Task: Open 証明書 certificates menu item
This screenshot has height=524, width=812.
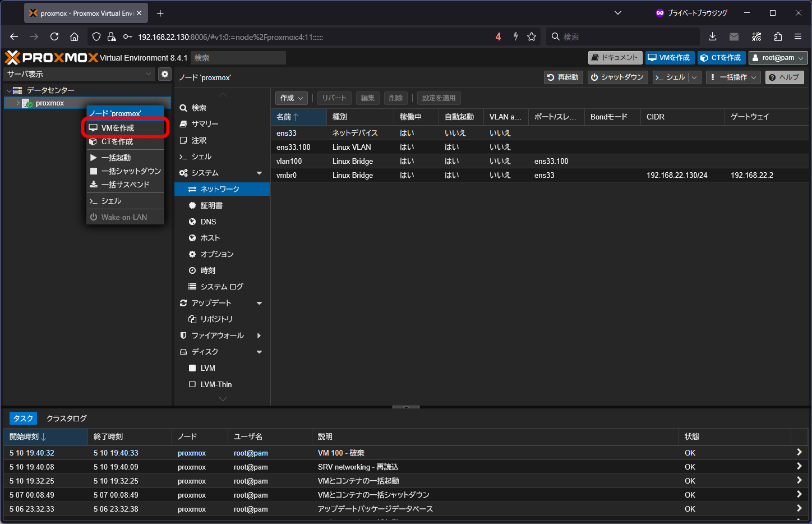Action: (222, 205)
